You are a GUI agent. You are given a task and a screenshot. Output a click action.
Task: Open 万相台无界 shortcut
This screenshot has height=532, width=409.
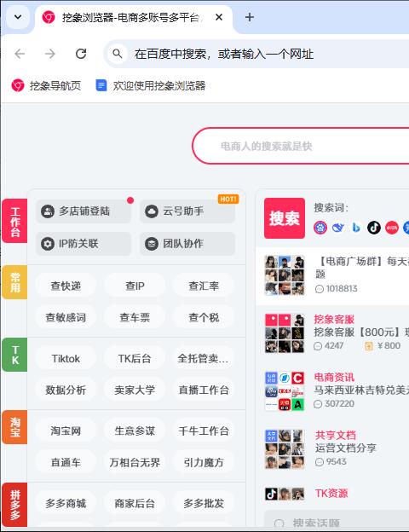(x=135, y=462)
